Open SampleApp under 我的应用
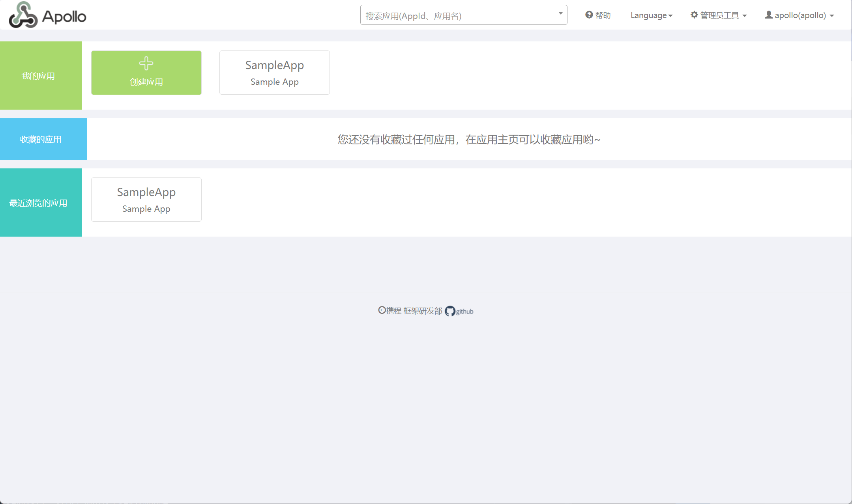852x504 pixels. pyautogui.click(x=275, y=73)
